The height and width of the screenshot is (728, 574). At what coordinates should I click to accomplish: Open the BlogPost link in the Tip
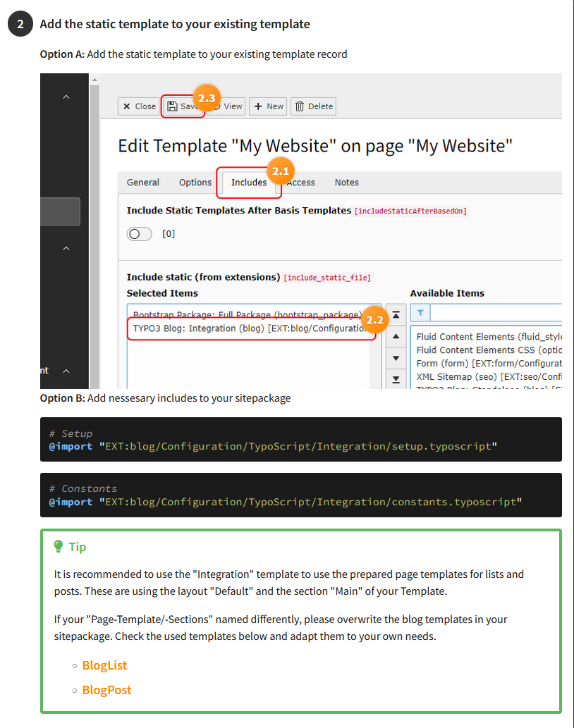coord(106,690)
